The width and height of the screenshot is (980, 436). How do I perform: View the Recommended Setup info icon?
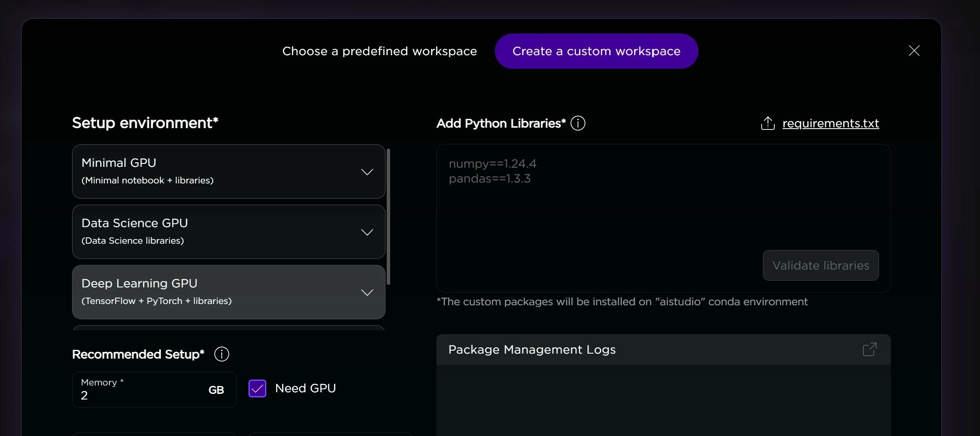coord(221,354)
